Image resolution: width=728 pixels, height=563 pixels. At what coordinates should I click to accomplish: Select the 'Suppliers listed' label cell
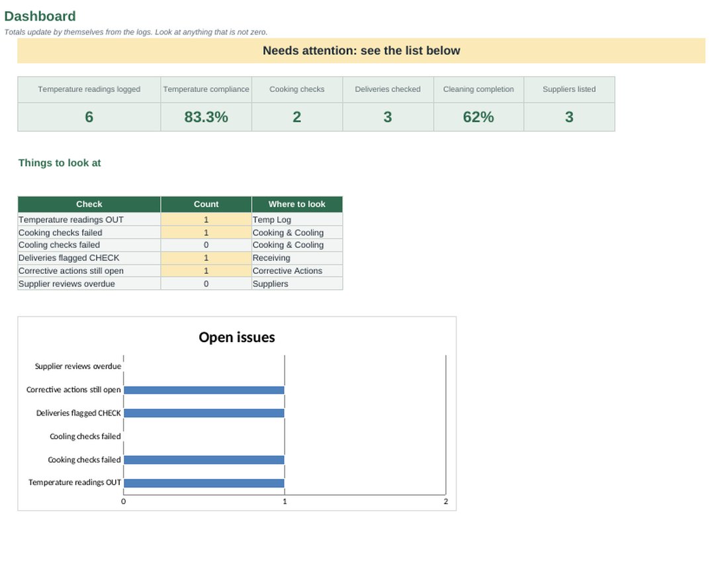(x=569, y=89)
